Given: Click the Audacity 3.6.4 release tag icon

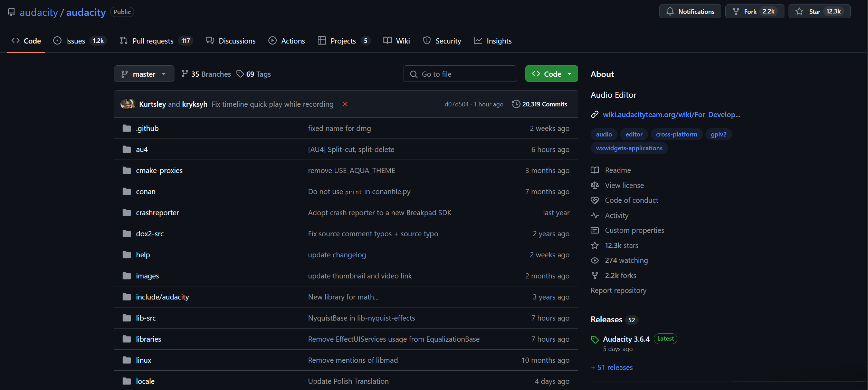Looking at the screenshot, I should 595,340.
